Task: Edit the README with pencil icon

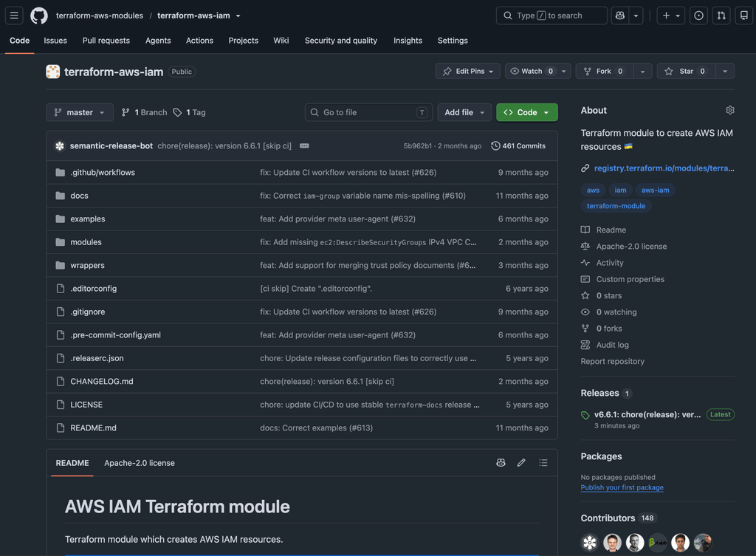Action: coord(521,463)
